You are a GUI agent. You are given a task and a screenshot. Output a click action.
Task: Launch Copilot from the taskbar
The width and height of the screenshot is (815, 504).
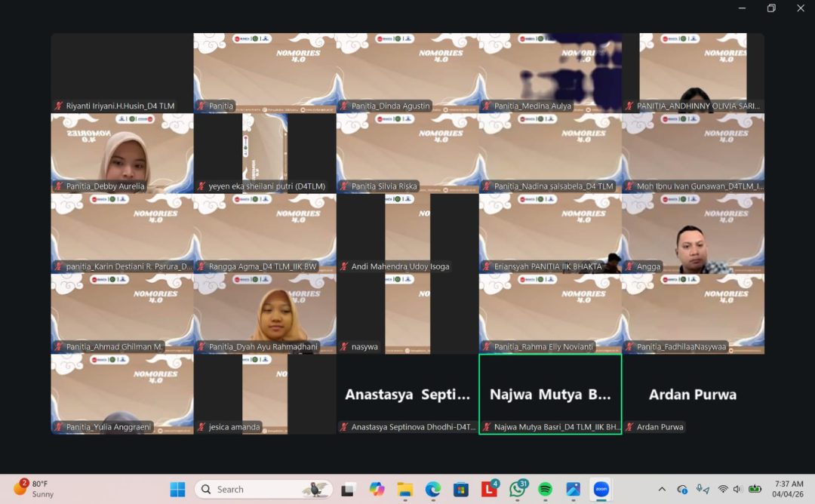377,489
